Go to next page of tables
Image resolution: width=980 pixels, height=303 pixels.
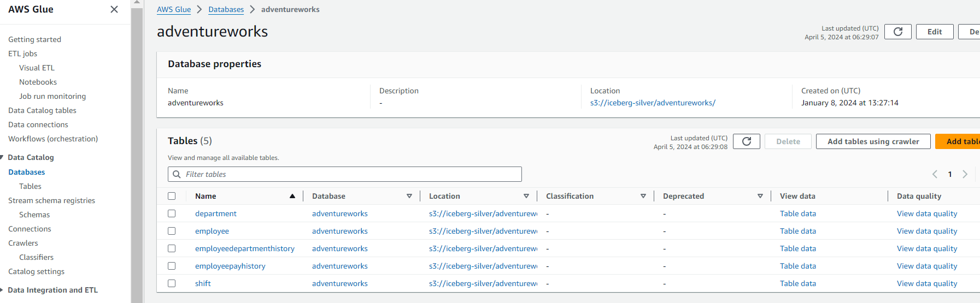click(965, 174)
